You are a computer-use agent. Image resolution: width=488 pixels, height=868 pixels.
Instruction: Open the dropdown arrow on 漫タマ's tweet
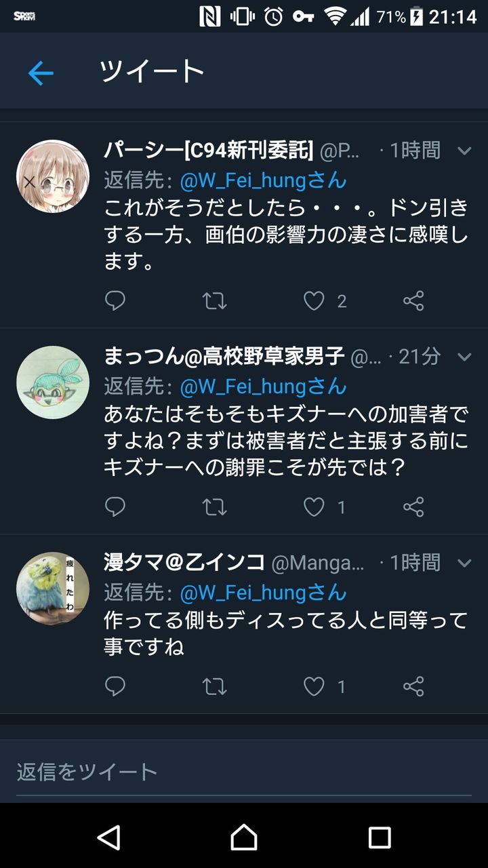pyautogui.click(x=464, y=562)
